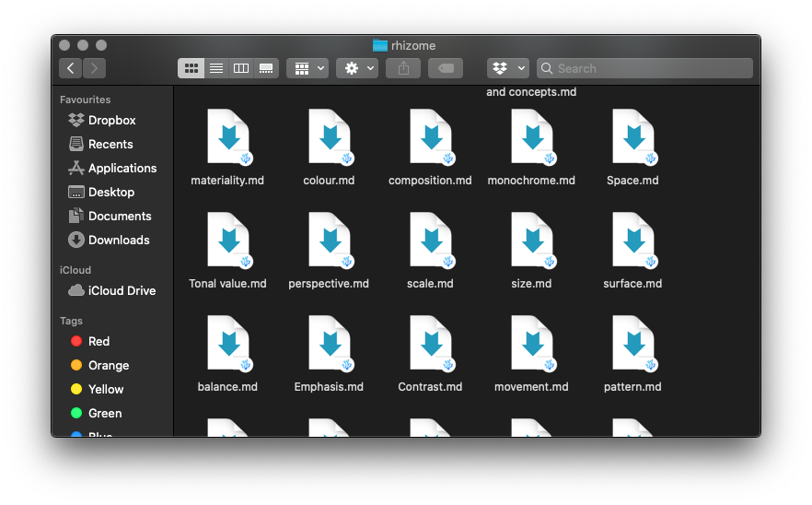
Task: Click the 'surface.md' file name label
Action: pos(632,284)
